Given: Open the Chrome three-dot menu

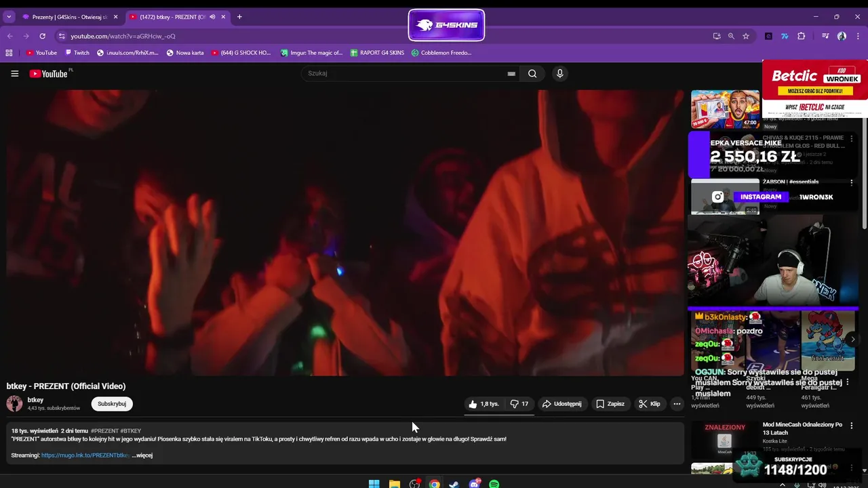Looking at the screenshot, I should (x=857, y=36).
